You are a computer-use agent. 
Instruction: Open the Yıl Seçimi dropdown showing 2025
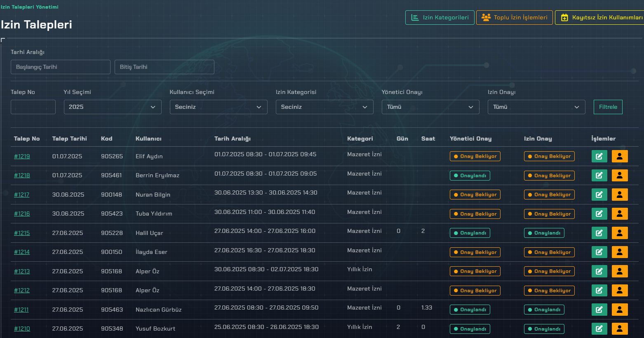coord(112,107)
